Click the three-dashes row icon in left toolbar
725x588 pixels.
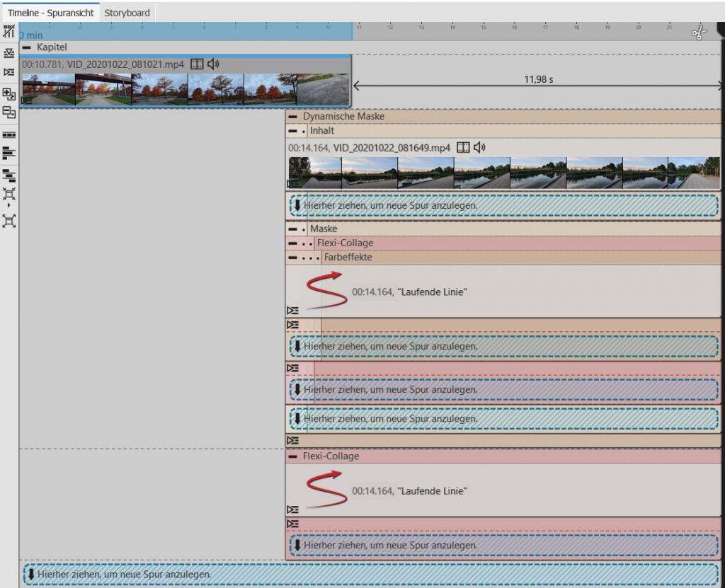(9, 134)
